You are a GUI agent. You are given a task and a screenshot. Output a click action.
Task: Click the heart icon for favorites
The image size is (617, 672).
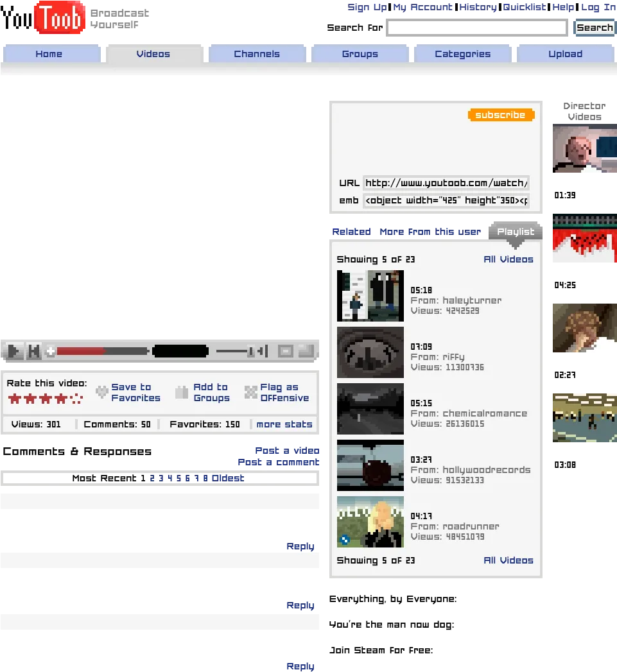[101, 392]
